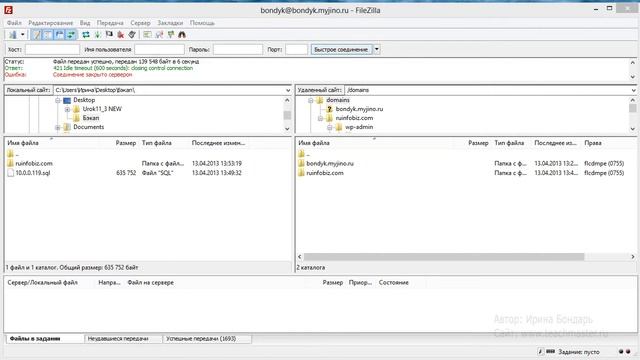Collapse the ruinfobiz.com remote tree node

(320, 118)
